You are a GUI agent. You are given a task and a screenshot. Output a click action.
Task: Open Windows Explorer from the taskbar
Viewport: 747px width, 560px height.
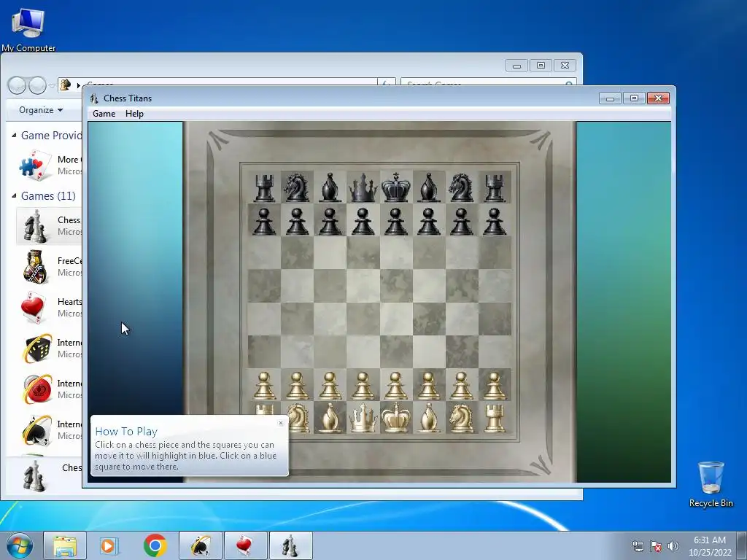click(x=65, y=545)
